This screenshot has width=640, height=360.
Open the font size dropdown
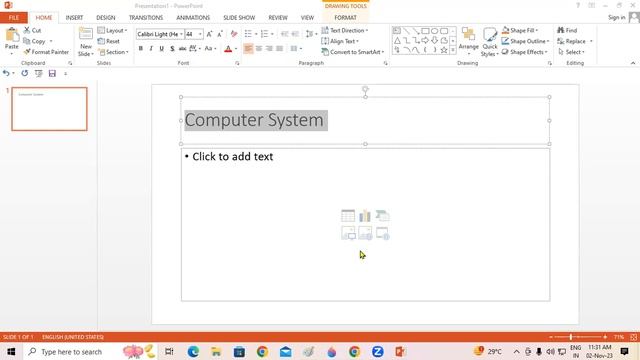[x=200, y=34]
